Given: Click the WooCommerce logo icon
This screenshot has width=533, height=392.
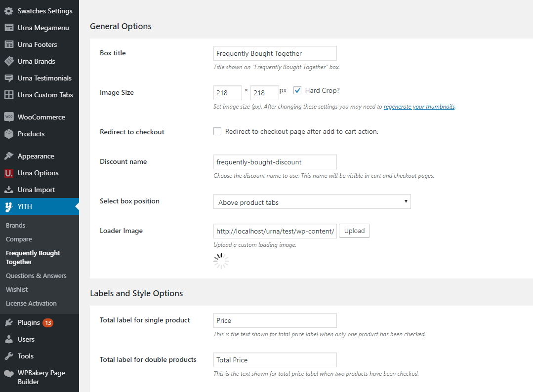Looking at the screenshot, I should pos(9,117).
